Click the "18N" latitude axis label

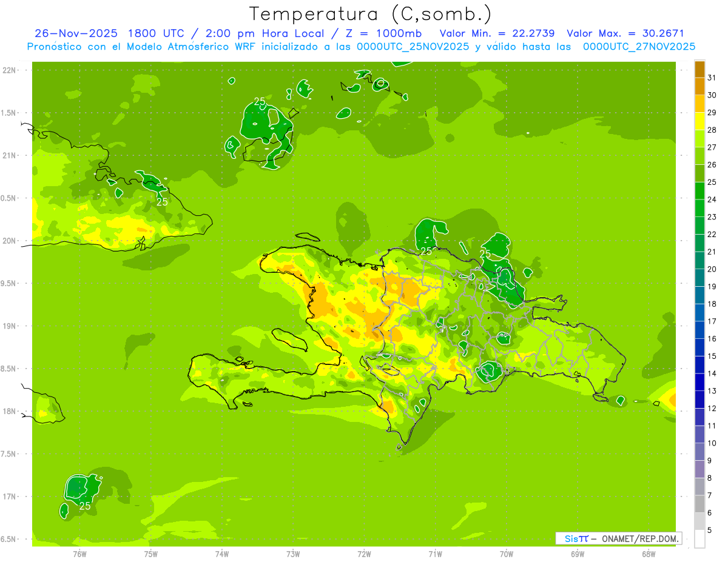[x=9, y=411]
